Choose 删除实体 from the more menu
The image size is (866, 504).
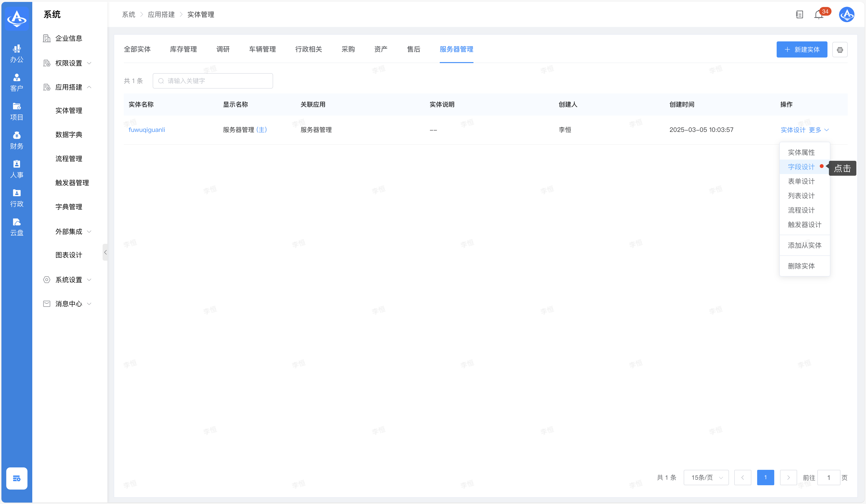[x=801, y=266]
